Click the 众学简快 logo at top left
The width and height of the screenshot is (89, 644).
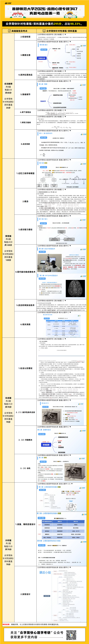click(5, 2)
